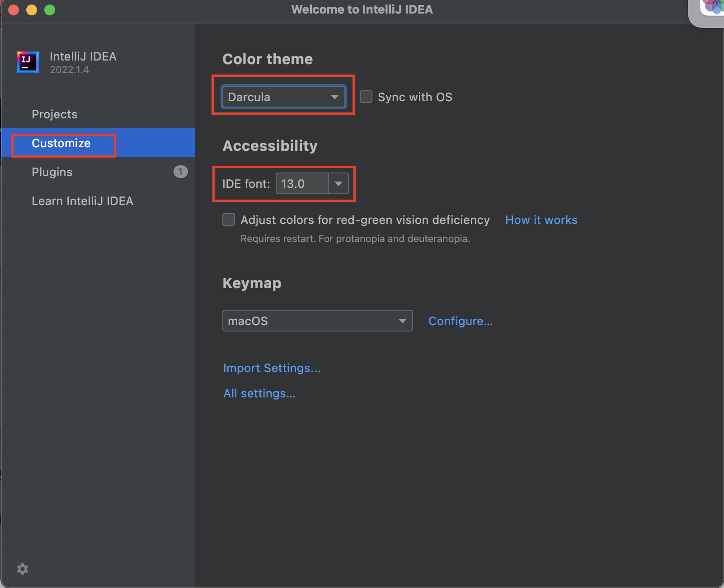Click the IntelliJ IDEA logo icon
The image size is (724, 588).
pos(28,62)
